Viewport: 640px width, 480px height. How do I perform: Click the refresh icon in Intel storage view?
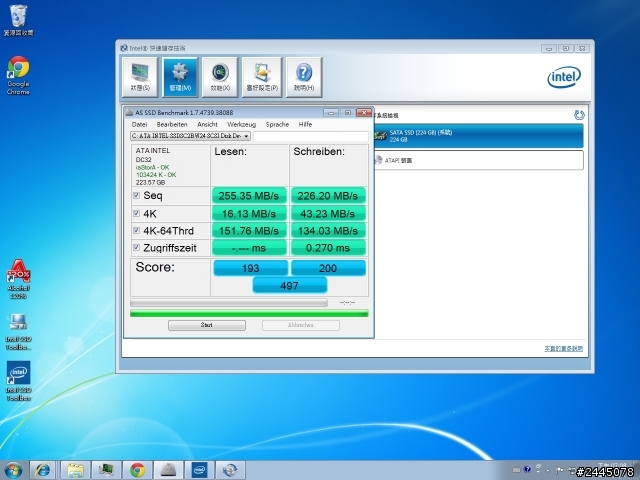579,115
